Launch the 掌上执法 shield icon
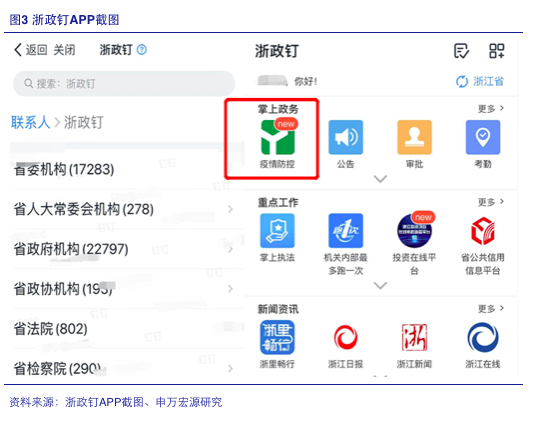 click(x=277, y=231)
